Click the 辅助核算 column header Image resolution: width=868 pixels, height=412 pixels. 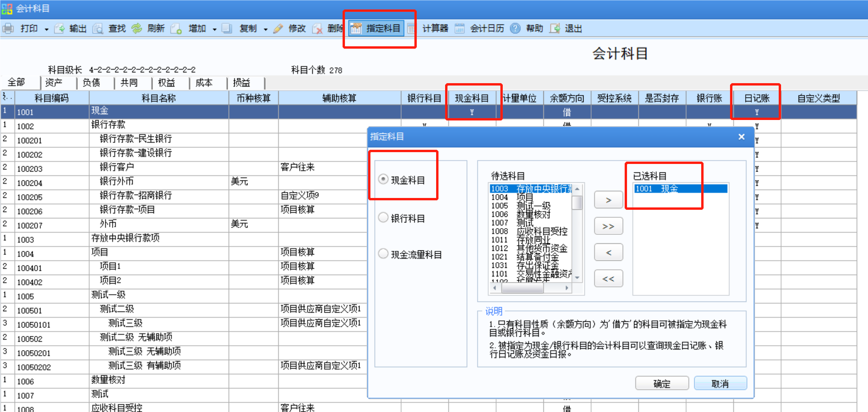tap(339, 98)
